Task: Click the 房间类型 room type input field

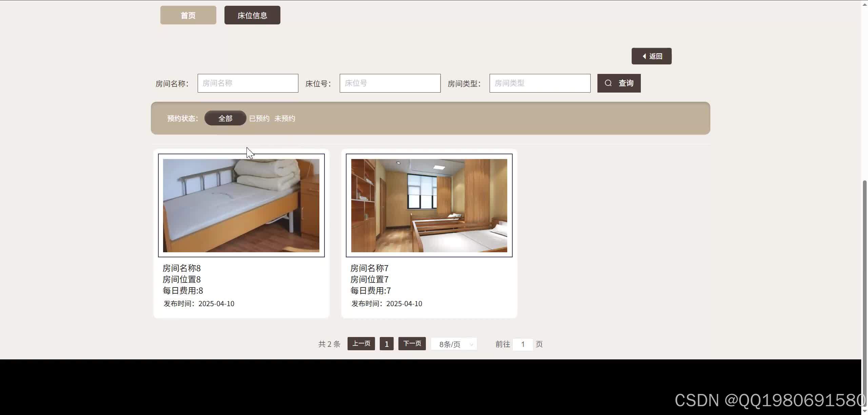Action: coord(539,83)
